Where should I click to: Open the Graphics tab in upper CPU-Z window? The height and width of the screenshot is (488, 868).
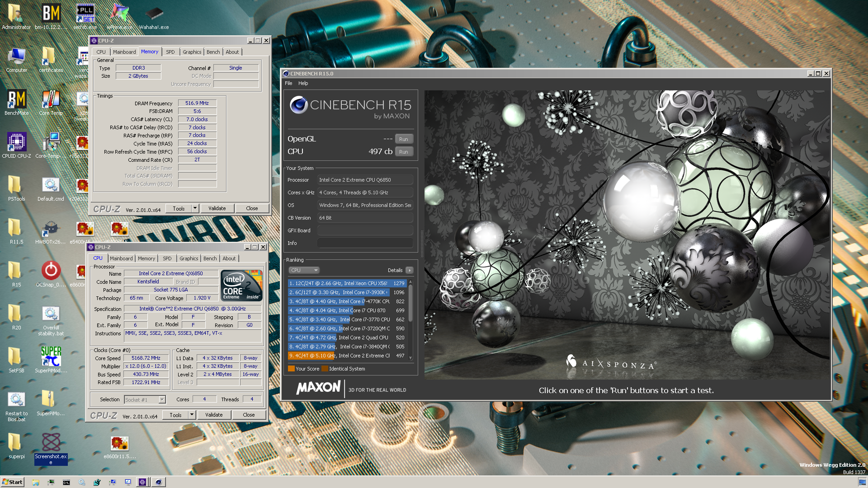192,52
